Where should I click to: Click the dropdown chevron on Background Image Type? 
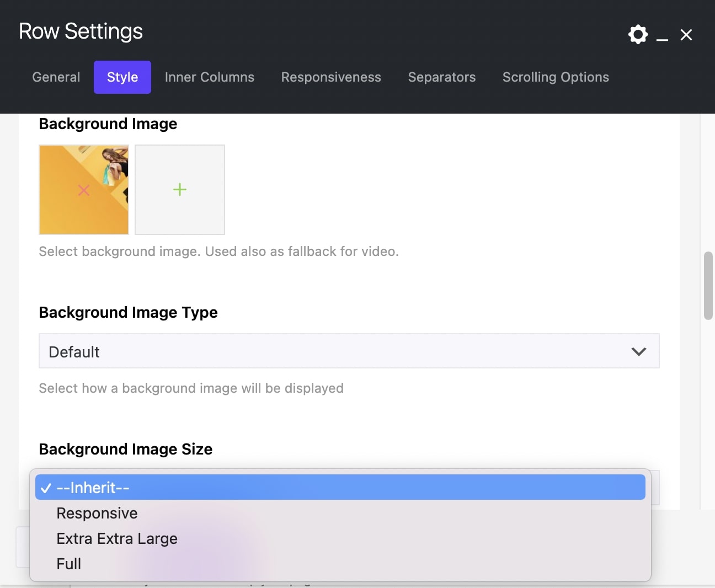click(638, 351)
